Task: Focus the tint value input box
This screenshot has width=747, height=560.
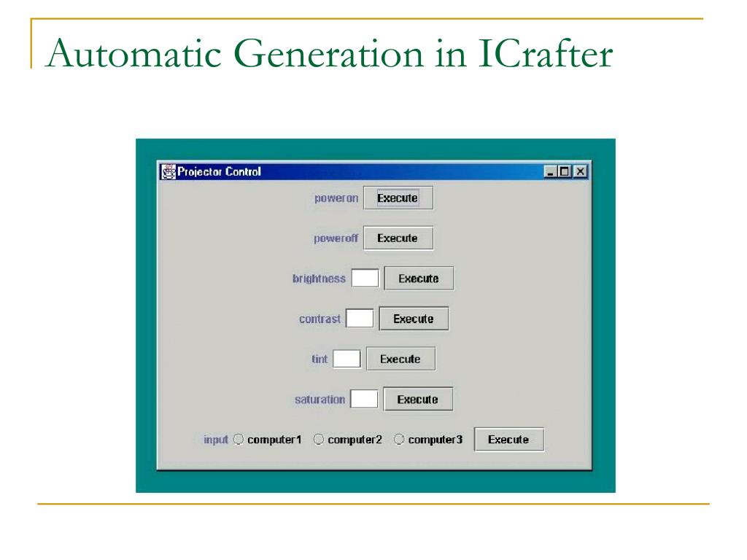Action: [347, 359]
